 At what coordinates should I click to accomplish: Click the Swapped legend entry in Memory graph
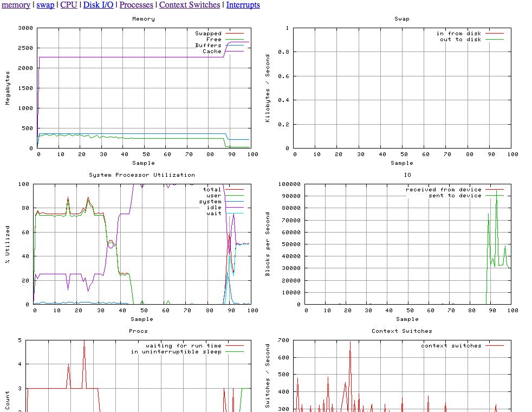pyautogui.click(x=208, y=33)
